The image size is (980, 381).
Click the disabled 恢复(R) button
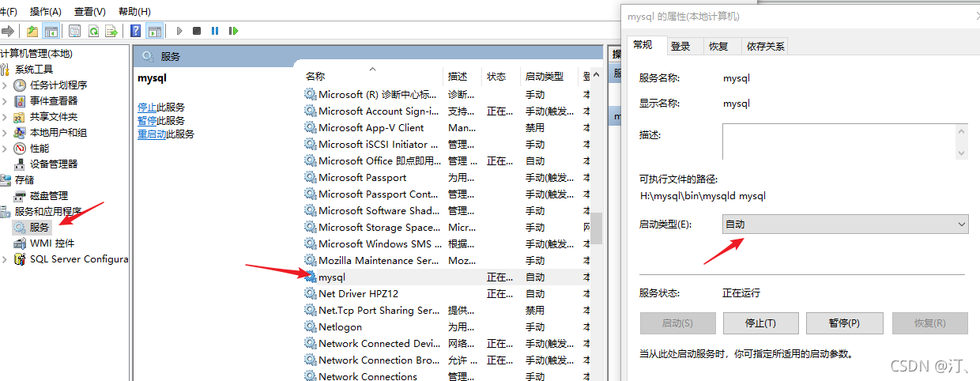(930, 323)
